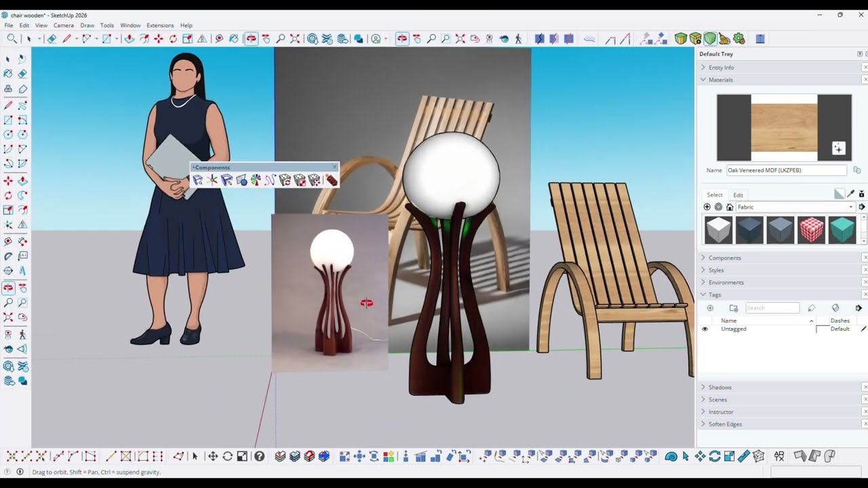Open the Tags details arrow menu

pos(859,308)
